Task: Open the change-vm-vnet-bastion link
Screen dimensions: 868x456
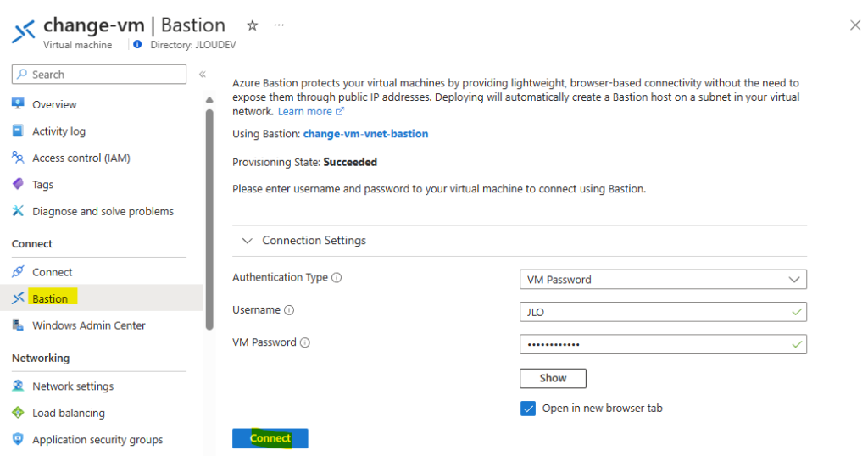Action: [x=365, y=133]
